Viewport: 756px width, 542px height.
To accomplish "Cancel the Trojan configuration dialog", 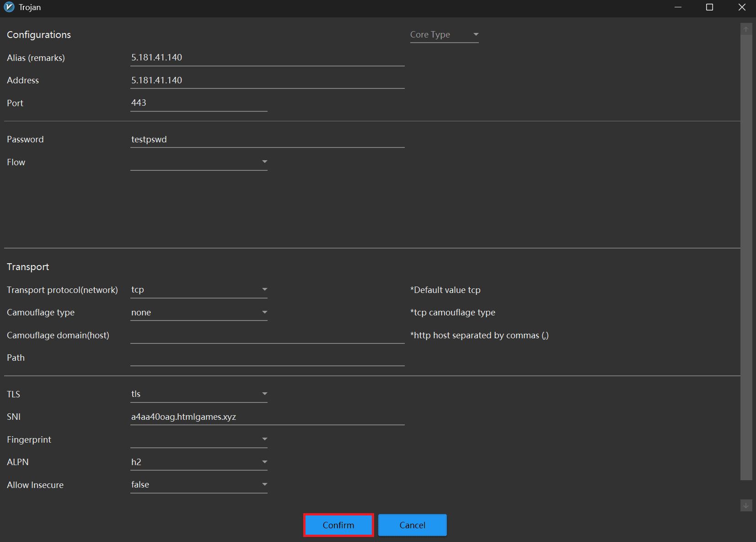I will [412, 525].
